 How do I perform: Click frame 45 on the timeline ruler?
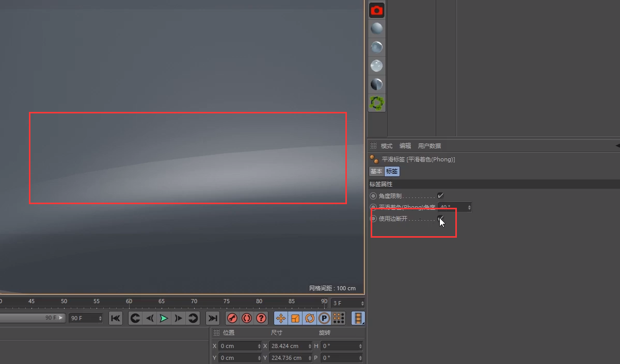click(x=31, y=301)
